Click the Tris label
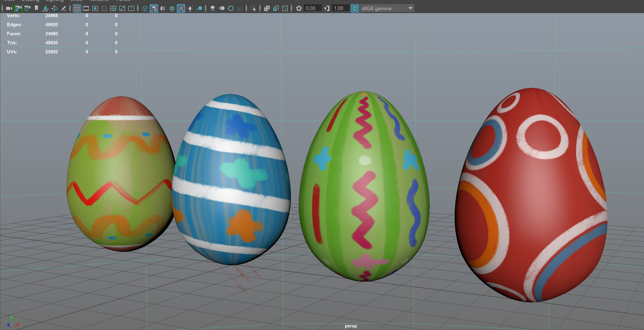644x330 pixels. 12,43
